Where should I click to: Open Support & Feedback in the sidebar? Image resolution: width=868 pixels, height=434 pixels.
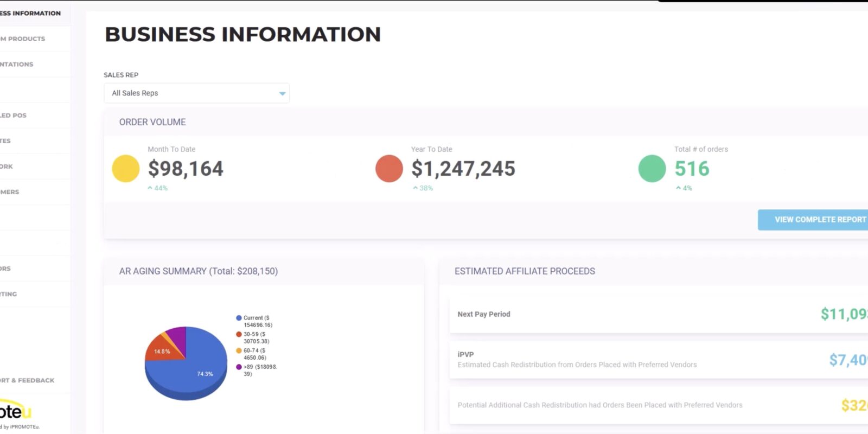(27, 380)
